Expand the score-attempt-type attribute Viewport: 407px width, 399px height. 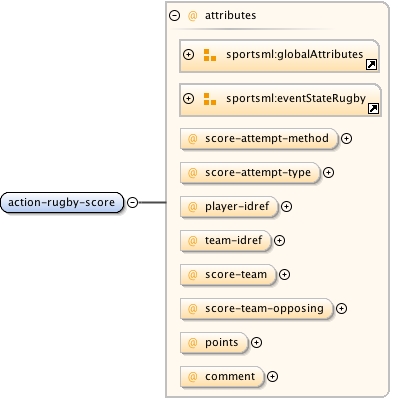[x=329, y=172]
